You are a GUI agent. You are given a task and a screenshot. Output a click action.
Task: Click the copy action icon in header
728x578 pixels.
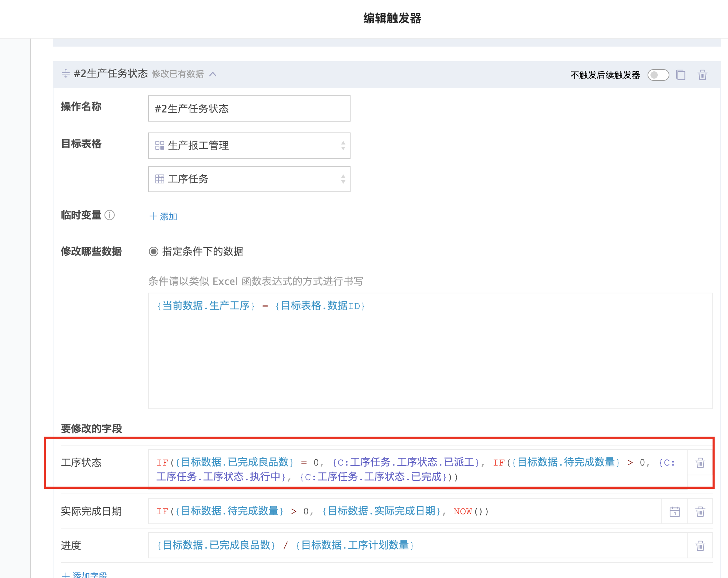[x=681, y=75]
